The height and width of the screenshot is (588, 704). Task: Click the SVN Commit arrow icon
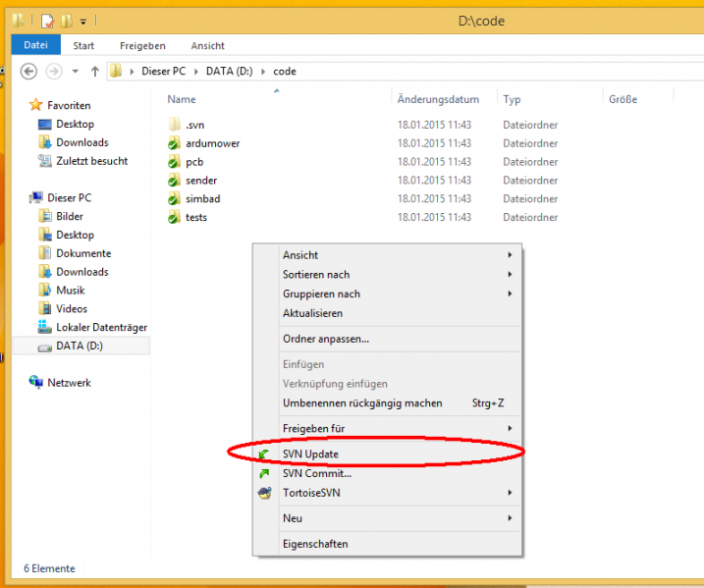[x=264, y=473]
